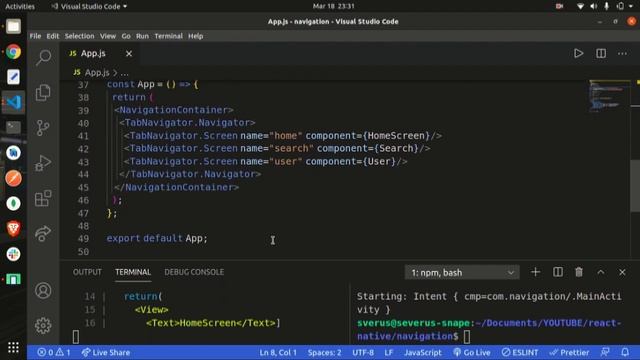Open the Terminal menu
The image size is (640, 360).
(168, 36)
